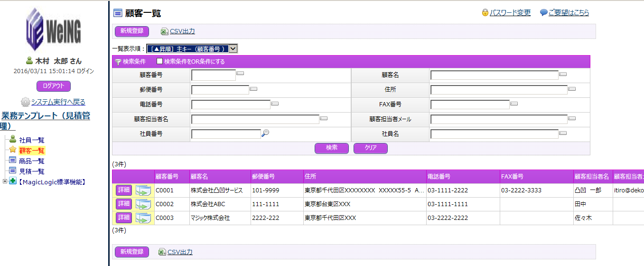Click the copy icon in row C0001
The image size is (644, 266).
click(143, 190)
